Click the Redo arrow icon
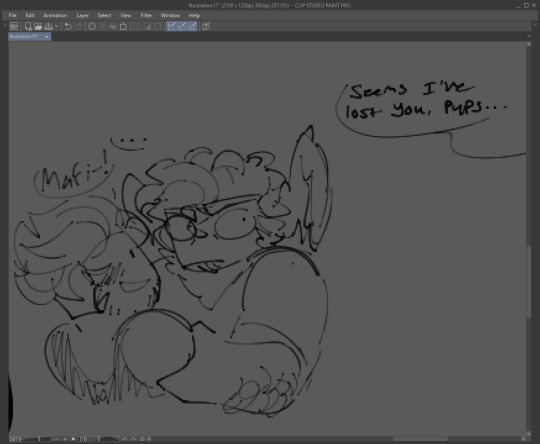Image resolution: width=540 pixels, height=444 pixels. tap(79, 26)
